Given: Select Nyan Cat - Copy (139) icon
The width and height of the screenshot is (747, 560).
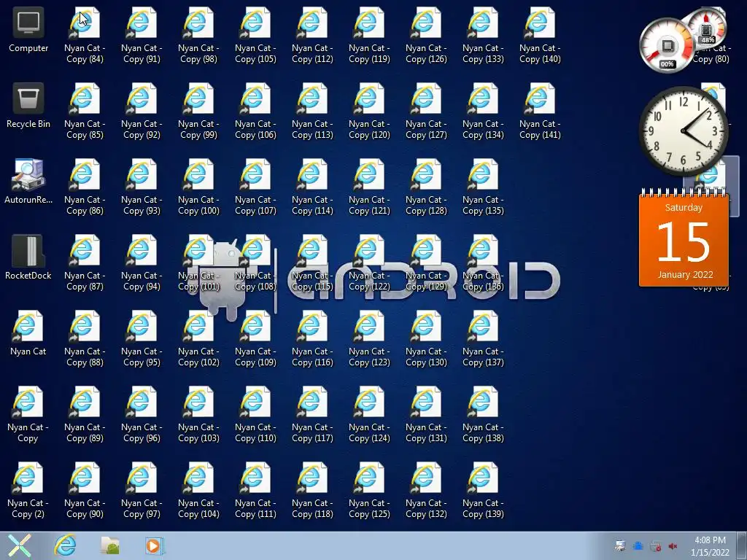Looking at the screenshot, I should click(x=483, y=491).
